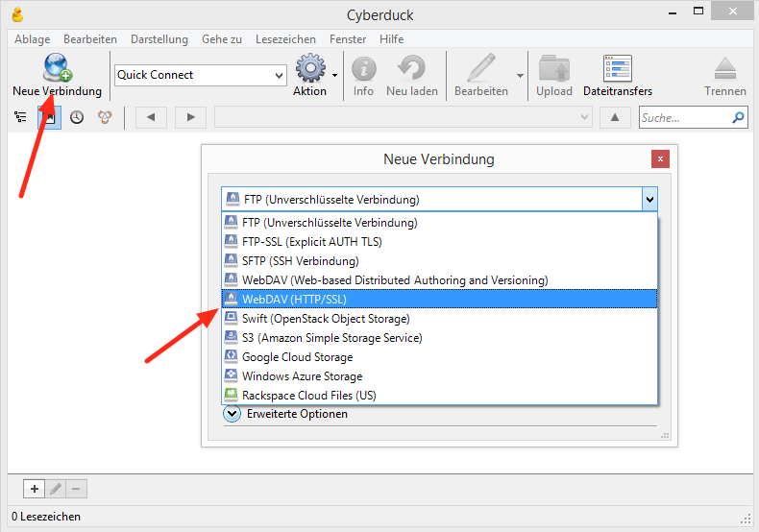Go back with the left arrow

(x=151, y=117)
